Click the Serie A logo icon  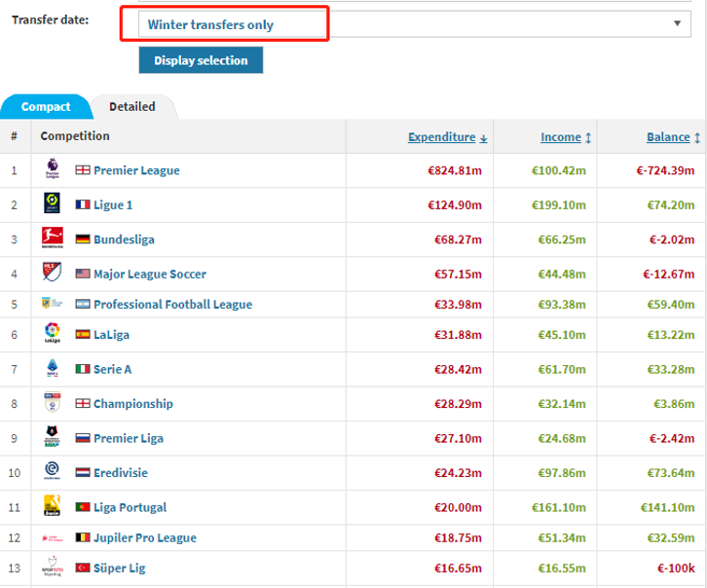pos(53,367)
